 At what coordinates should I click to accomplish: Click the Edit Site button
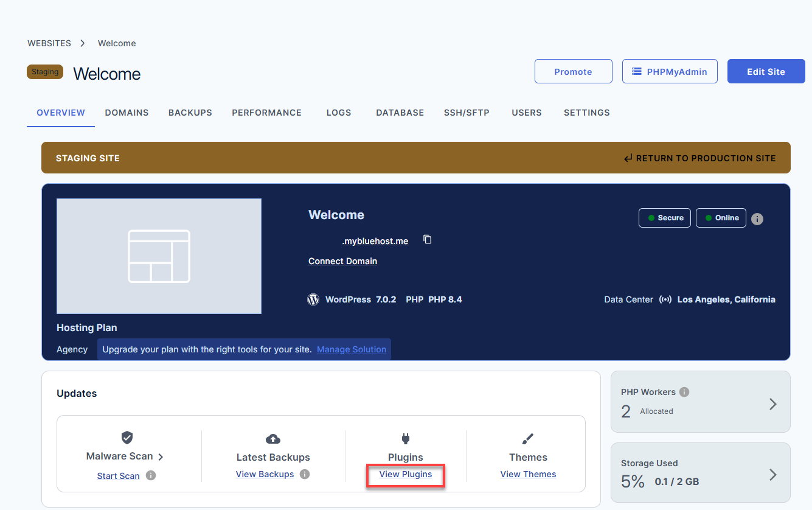click(x=766, y=71)
